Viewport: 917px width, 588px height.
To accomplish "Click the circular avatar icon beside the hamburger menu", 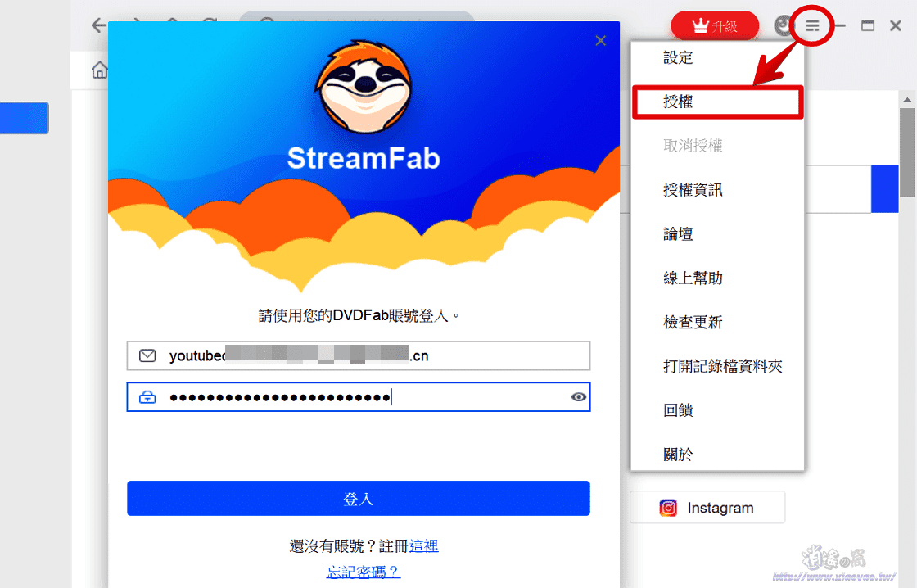I will pyautogui.click(x=783, y=25).
